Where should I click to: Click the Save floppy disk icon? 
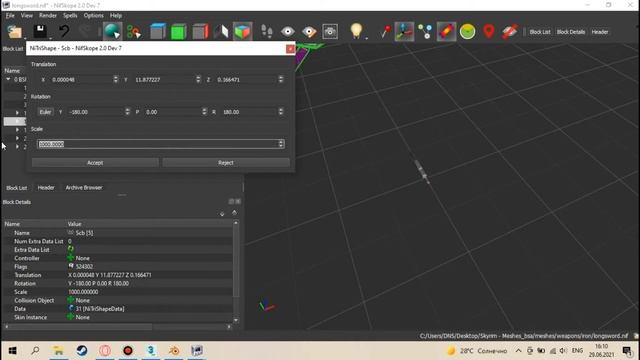coord(40,31)
